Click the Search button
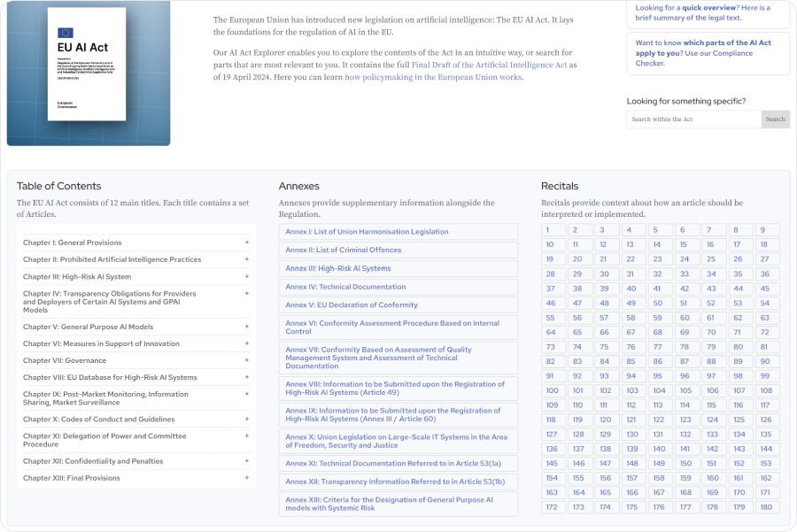The height and width of the screenshot is (532, 797). tap(776, 119)
